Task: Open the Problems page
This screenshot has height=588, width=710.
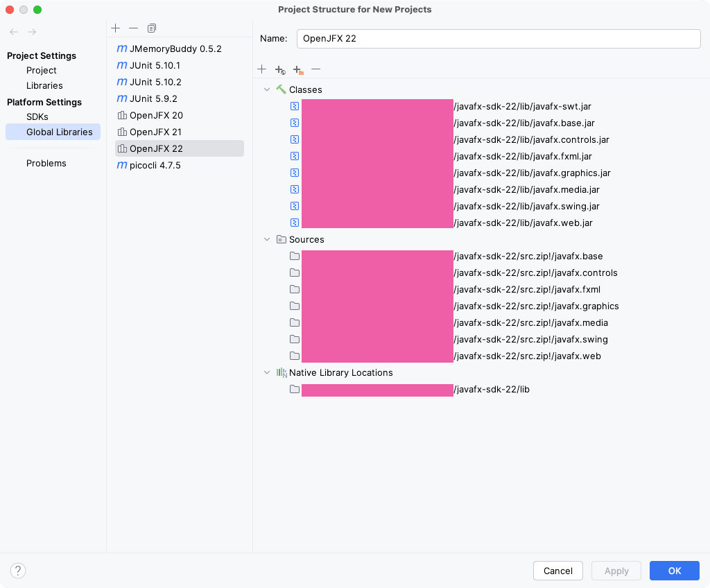Action: pos(46,163)
